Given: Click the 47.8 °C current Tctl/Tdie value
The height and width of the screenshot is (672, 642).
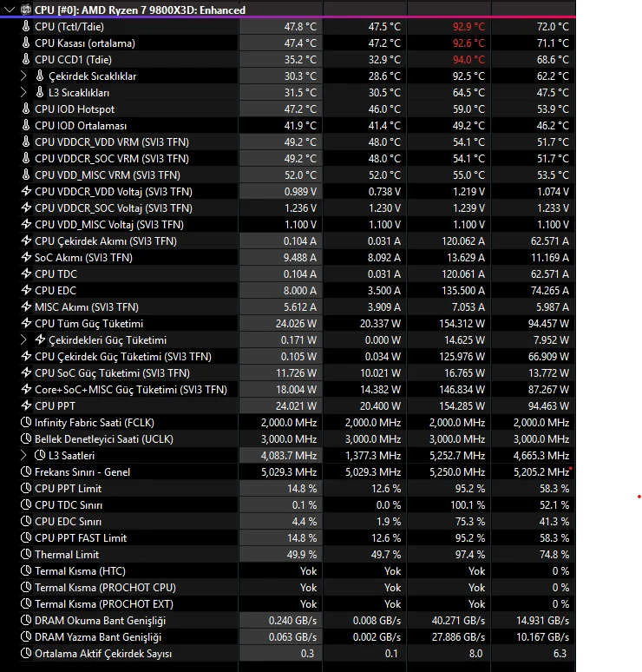Looking at the screenshot, I should [x=300, y=27].
